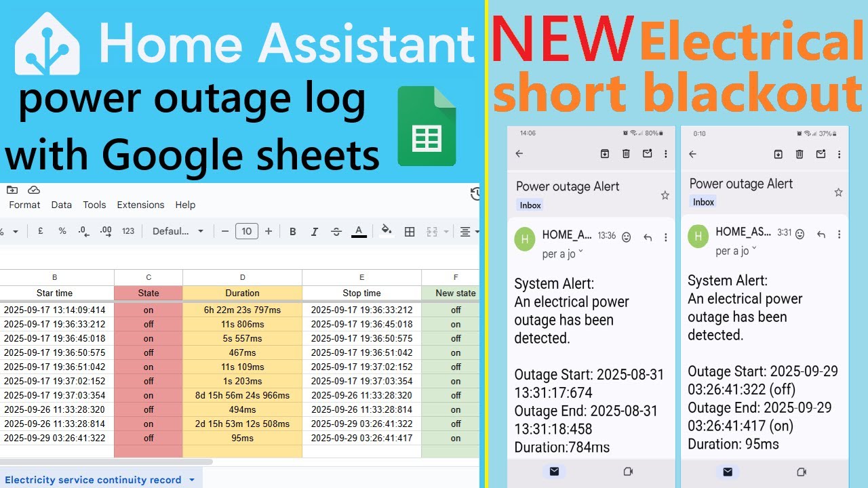Open the top overflow menu in the left phone
This screenshot has height=488, width=868.
click(x=666, y=154)
